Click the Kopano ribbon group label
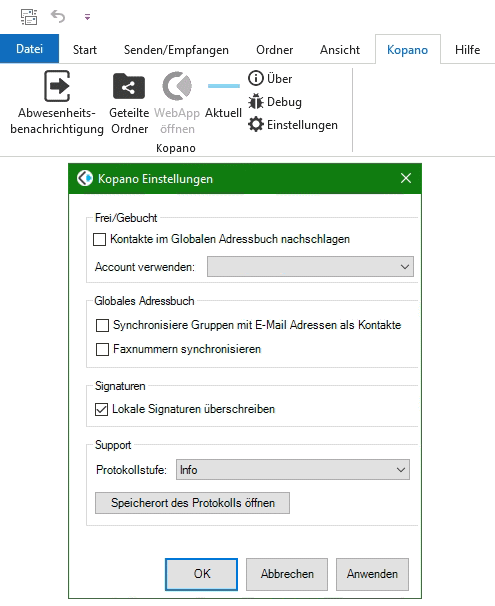This screenshot has height=606, width=495. pyautogui.click(x=176, y=148)
